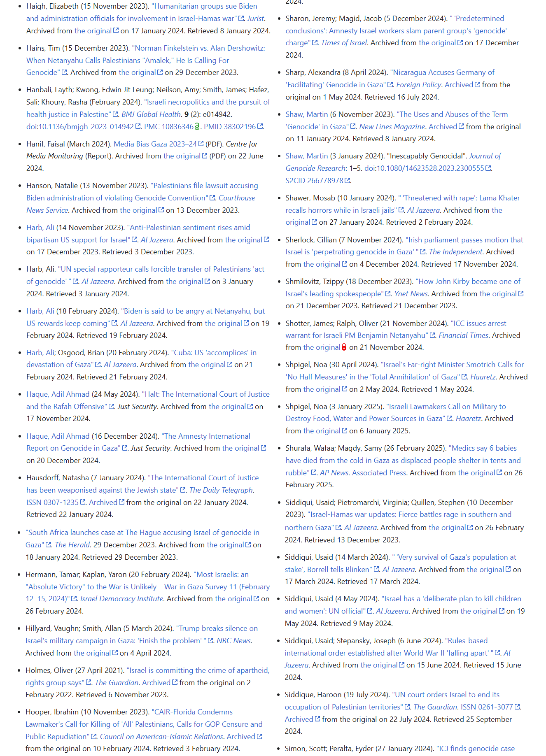Open Financial Times link

463,335
